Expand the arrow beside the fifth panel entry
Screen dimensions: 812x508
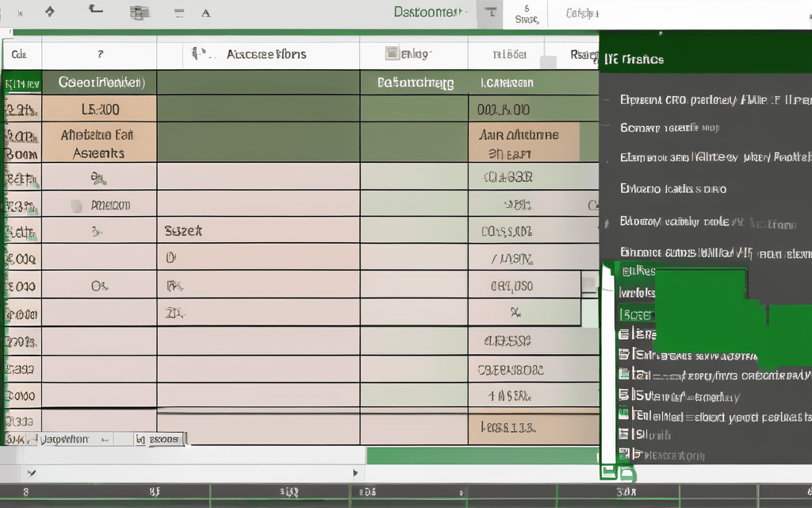(x=607, y=223)
